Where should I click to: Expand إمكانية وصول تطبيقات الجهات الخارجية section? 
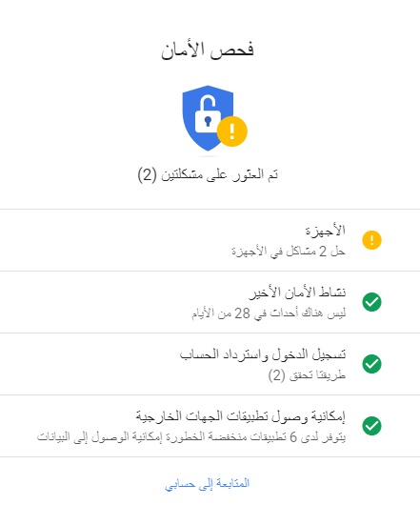pyautogui.click(x=210, y=426)
